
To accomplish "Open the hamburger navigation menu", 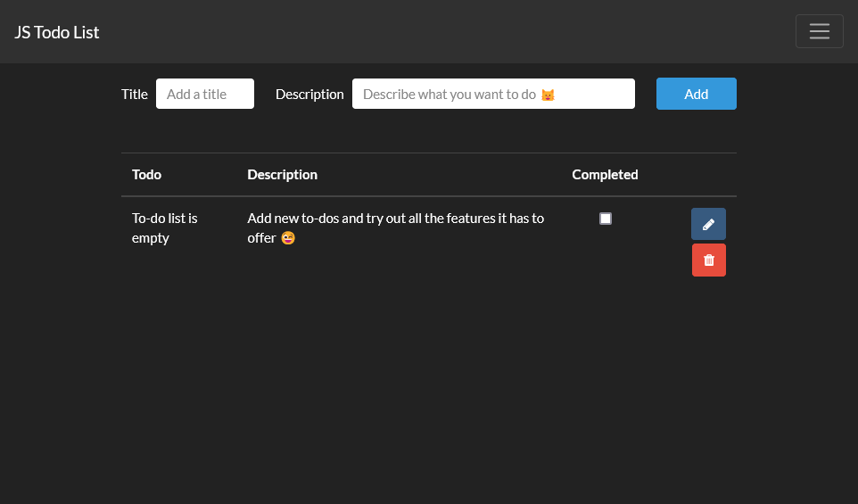I will click(819, 31).
